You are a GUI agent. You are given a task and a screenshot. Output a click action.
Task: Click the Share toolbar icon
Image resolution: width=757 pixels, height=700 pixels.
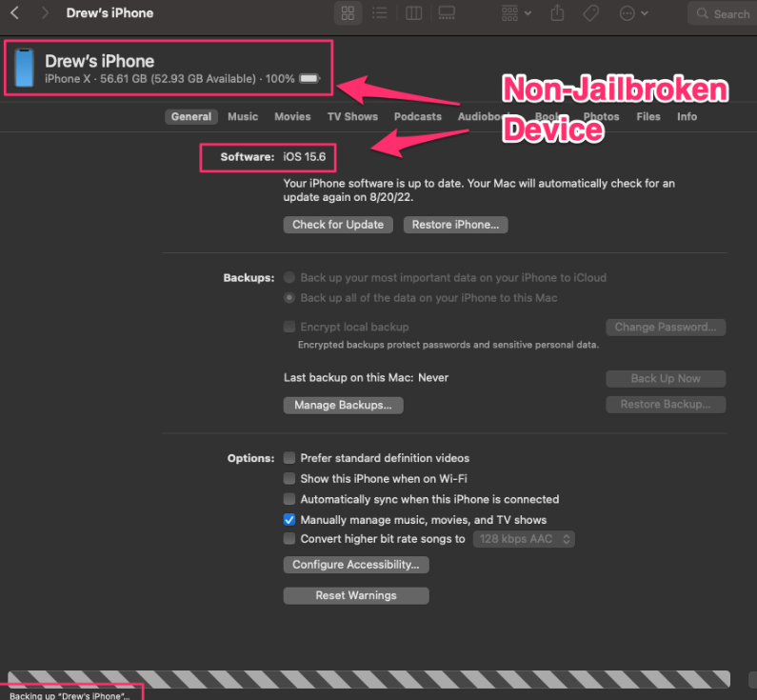click(557, 13)
